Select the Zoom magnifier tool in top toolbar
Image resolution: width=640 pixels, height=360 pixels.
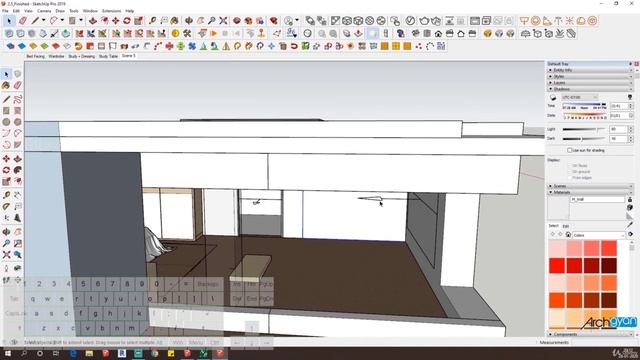click(212, 20)
